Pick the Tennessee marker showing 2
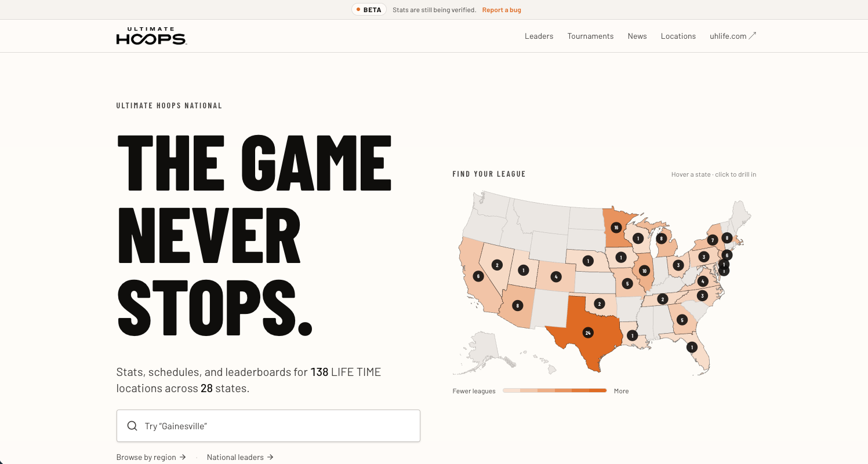868x464 pixels. [663, 299]
